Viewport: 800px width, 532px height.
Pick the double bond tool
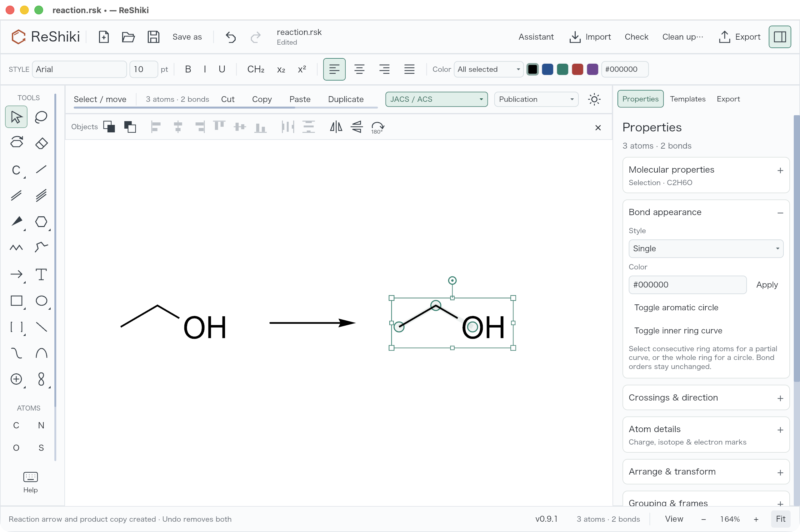click(16, 195)
